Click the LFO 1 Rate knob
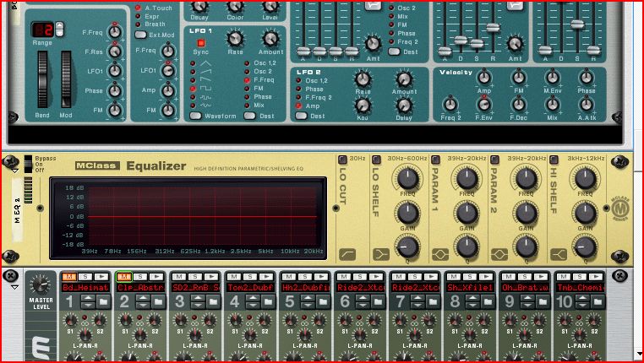 click(235, 39)
